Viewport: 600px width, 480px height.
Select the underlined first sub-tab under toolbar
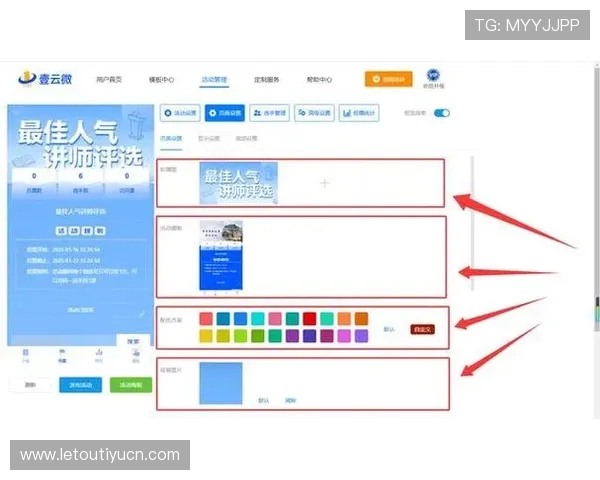pos(171,139)
